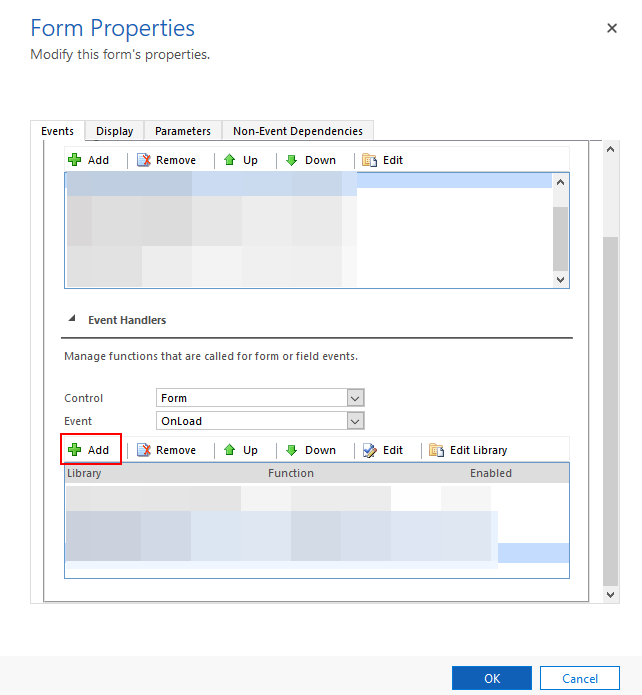This screenshot has height=695, width=642.
Task: Open the Event dropdown showing OnLoad
Action: (260, 421)
